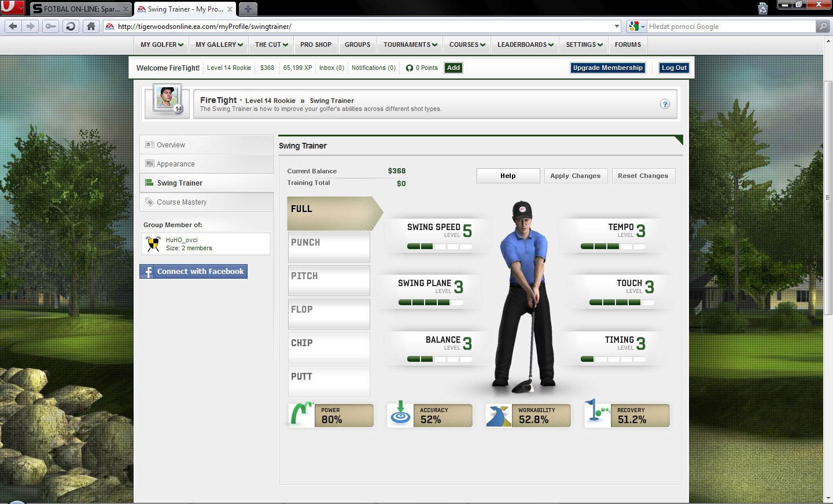The width and height of the screenshot is (833, 504).
Task: Adjust the Tempo level bar
Action: (x=613, y=246)
